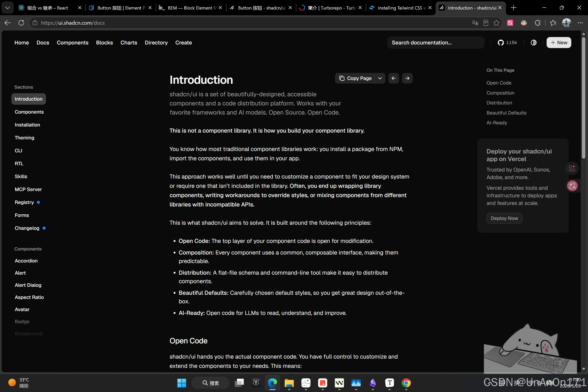Viewport: 588px width, 392px height.
Task: Click the browser back arrow
Action: (x=7, y=23)
